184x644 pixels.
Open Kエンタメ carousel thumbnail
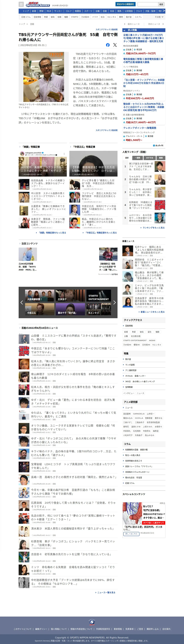click(x=98, y=309)
